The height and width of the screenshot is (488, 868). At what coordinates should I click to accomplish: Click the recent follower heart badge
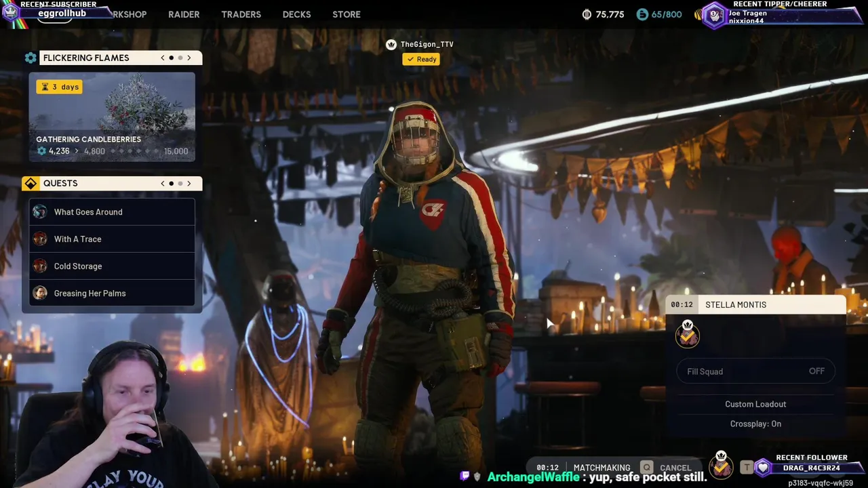pyautogui.click(x=764, y=468)
